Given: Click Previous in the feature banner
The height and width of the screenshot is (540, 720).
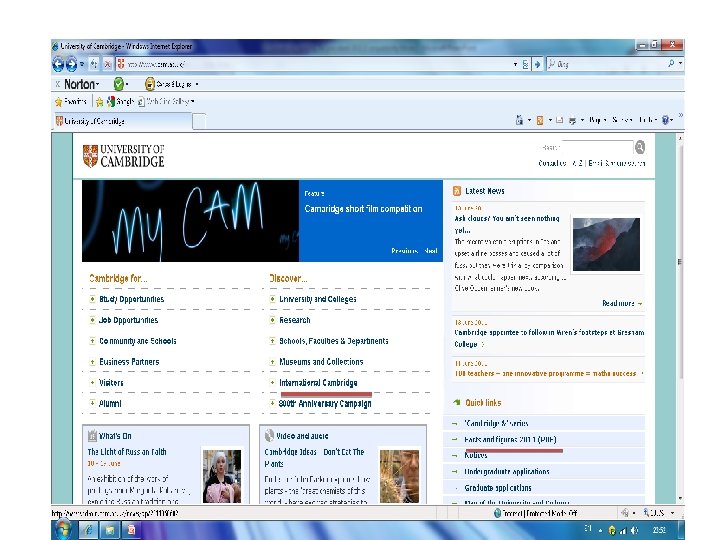Looking at the screenshot, I should click(x=404, y=251).
